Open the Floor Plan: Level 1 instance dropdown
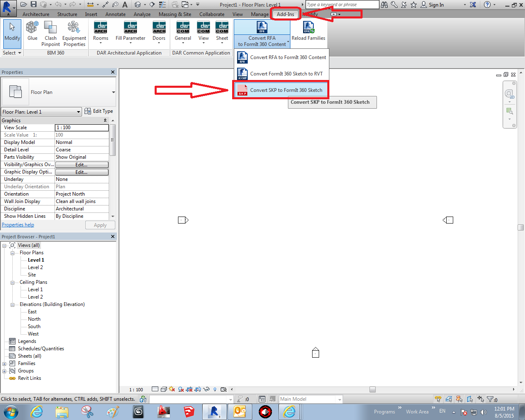Viewport: 525px width, 420px height. coord(41,112)
